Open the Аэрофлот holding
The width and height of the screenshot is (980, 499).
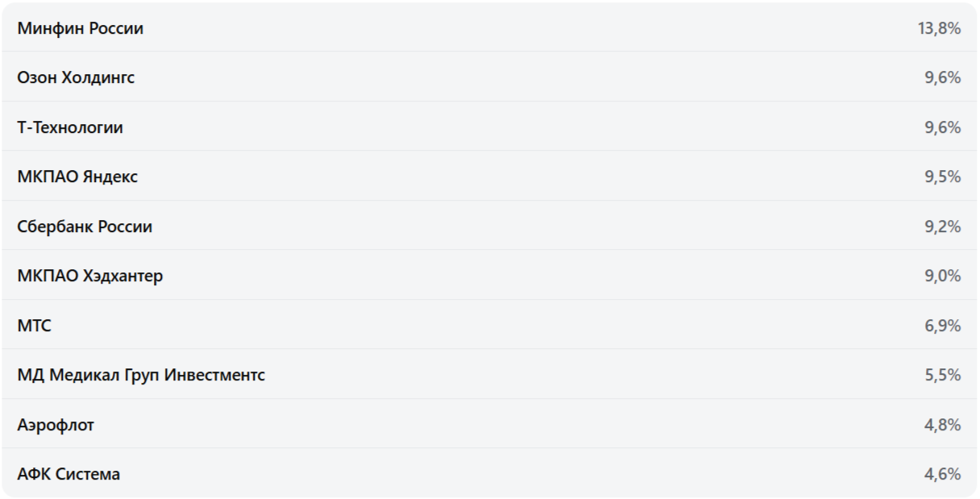click(x=56, y=425)
